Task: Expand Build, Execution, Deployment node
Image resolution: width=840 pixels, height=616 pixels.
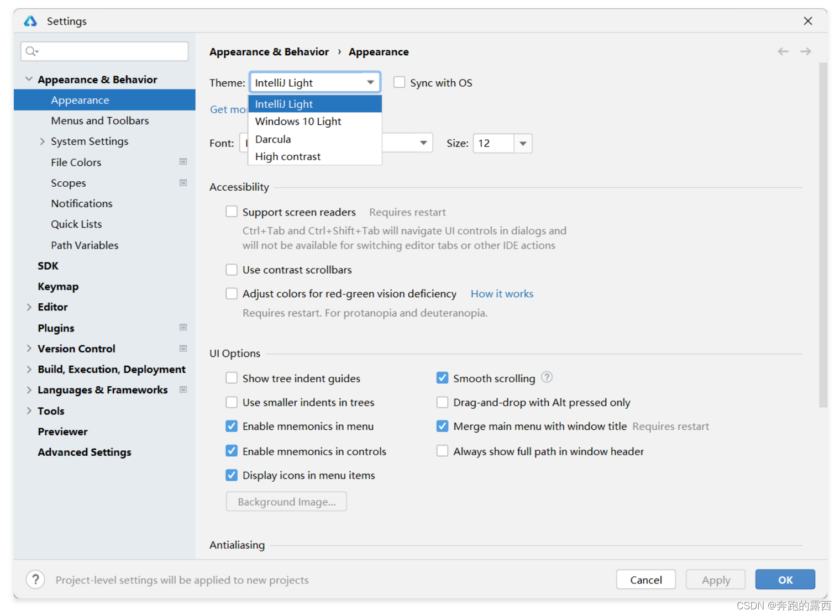Action: [29, 369]
